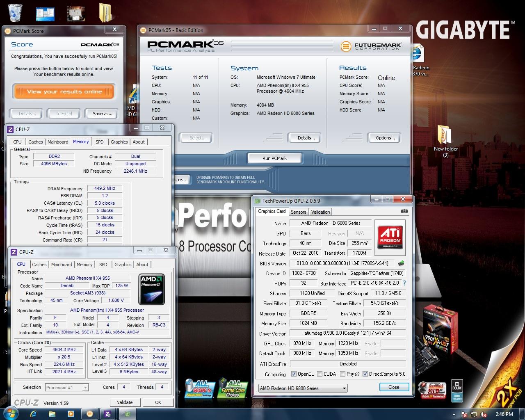This screenshot has height=420, width=525.
Task: Click the Action Center flag tray icon
Action: [463, 414]
